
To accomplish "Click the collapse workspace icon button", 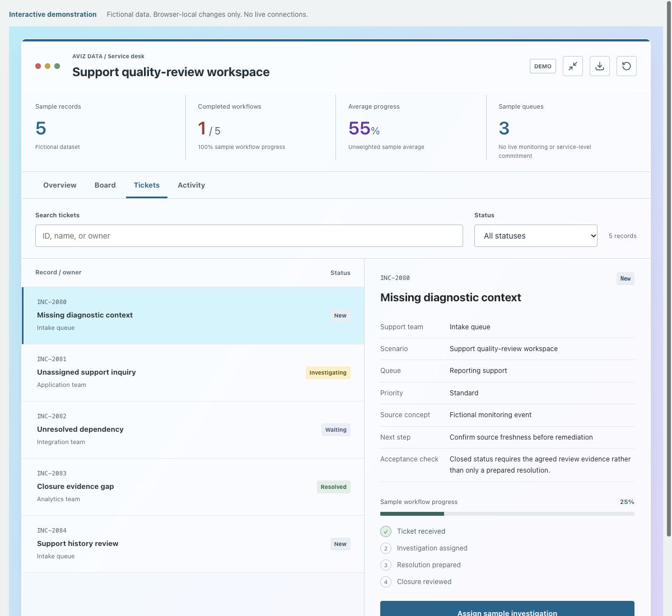I will coord(573,66).
